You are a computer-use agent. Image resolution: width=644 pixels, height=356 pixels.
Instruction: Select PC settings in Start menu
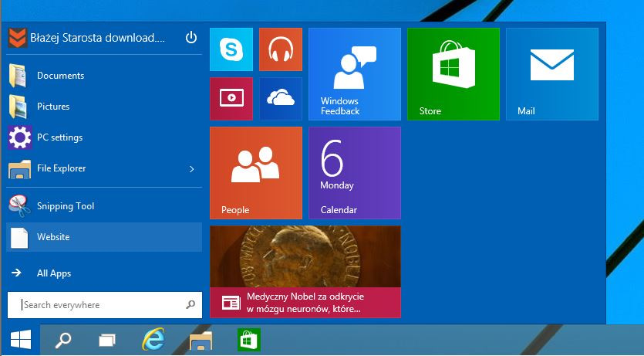[x=59, y=137]
